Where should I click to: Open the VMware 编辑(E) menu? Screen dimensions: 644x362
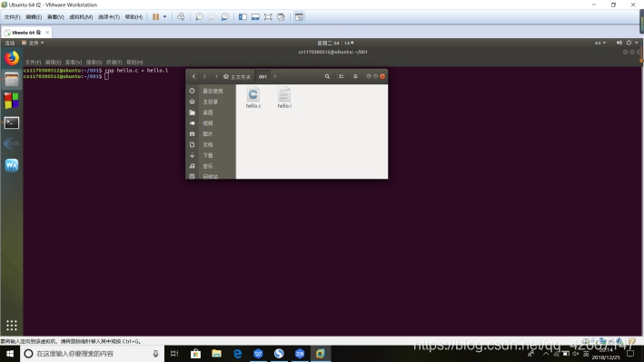point(34,17)
